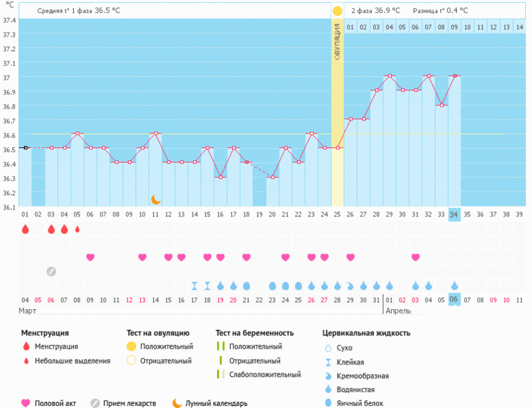
Task: Click the small discharge drop on cycle day 05
Action: (x=77, y=230)
